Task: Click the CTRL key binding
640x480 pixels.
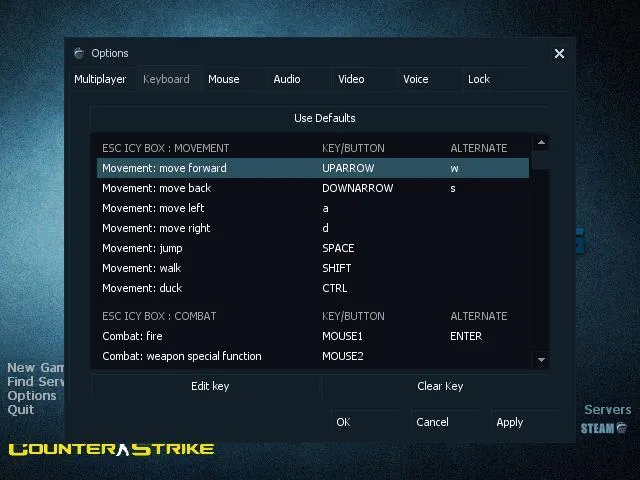Action: (334, 288)
